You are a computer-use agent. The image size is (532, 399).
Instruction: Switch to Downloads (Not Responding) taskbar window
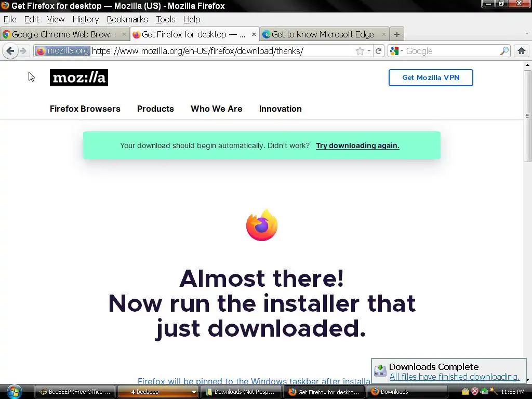[x=241, y=392]
